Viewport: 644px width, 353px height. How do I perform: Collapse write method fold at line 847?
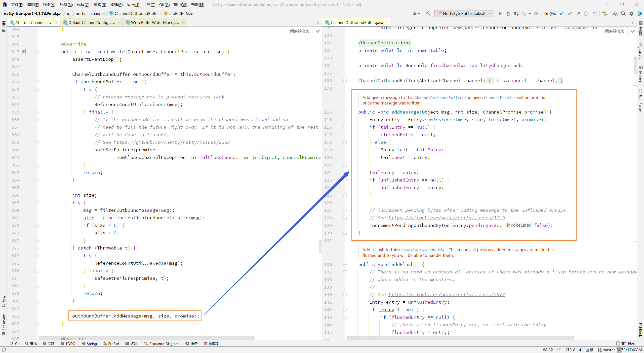(37, 52)
